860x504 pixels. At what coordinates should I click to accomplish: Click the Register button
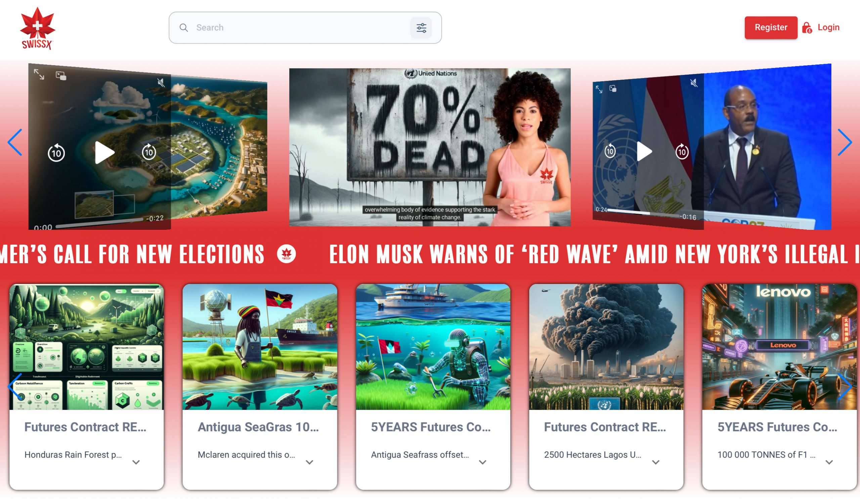771,28
